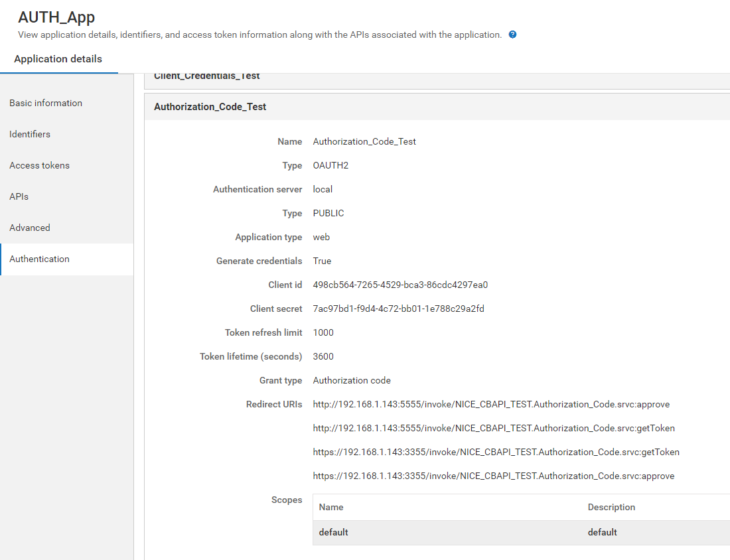Click the Name column header in Scopes
This screenshot has height=560, width=730.
coord(331,507)
